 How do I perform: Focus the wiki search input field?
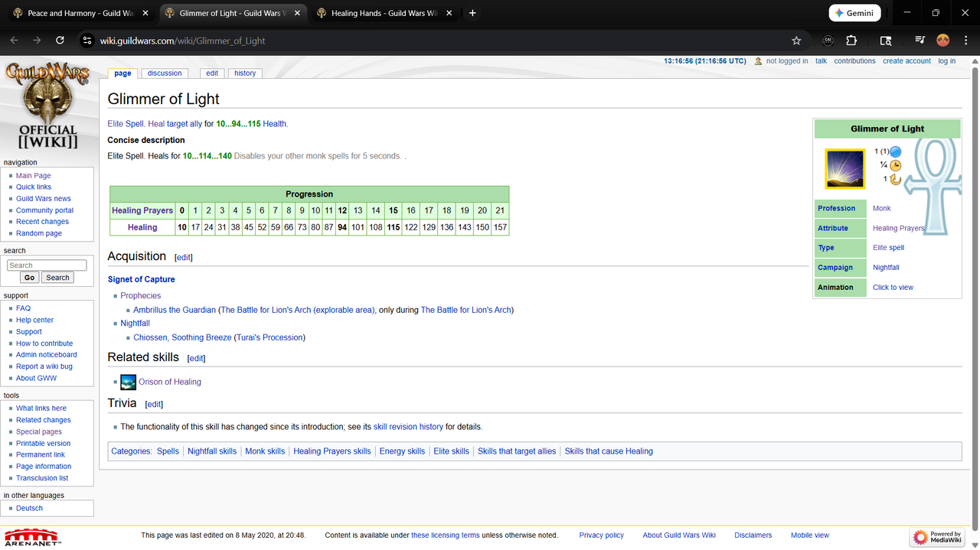click(47, 265)
